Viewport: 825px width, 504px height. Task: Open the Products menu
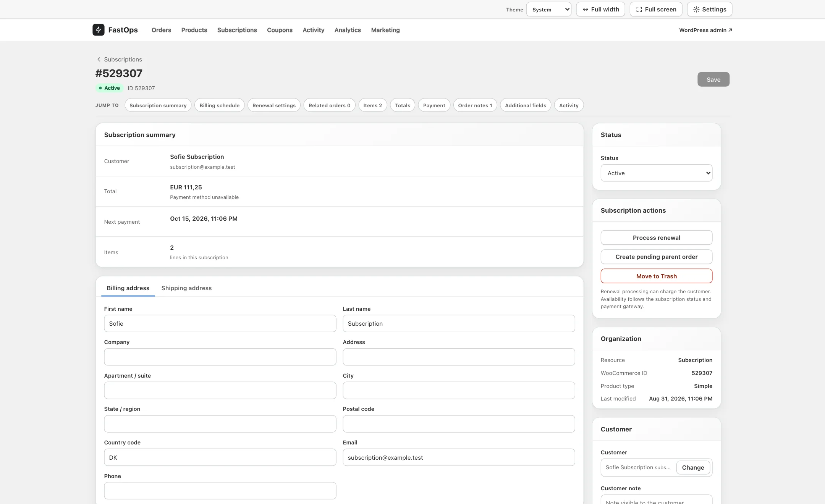[x=194, y=30]
